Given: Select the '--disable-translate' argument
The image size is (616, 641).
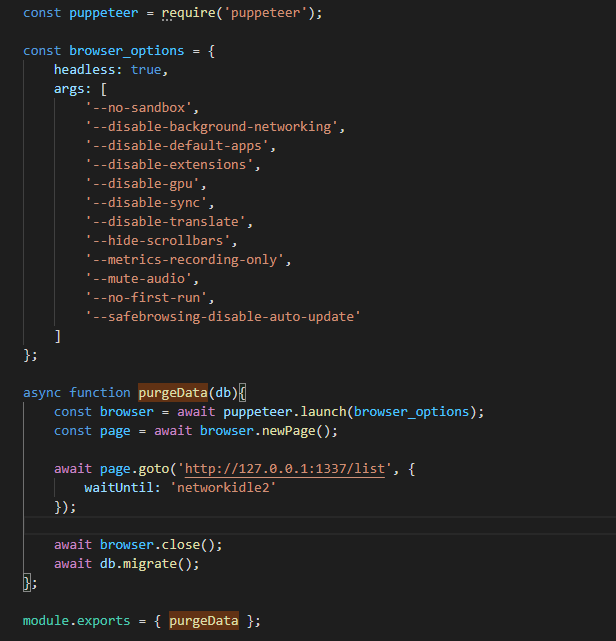Looking at the screenshot, I should click(x=166, y=222).
